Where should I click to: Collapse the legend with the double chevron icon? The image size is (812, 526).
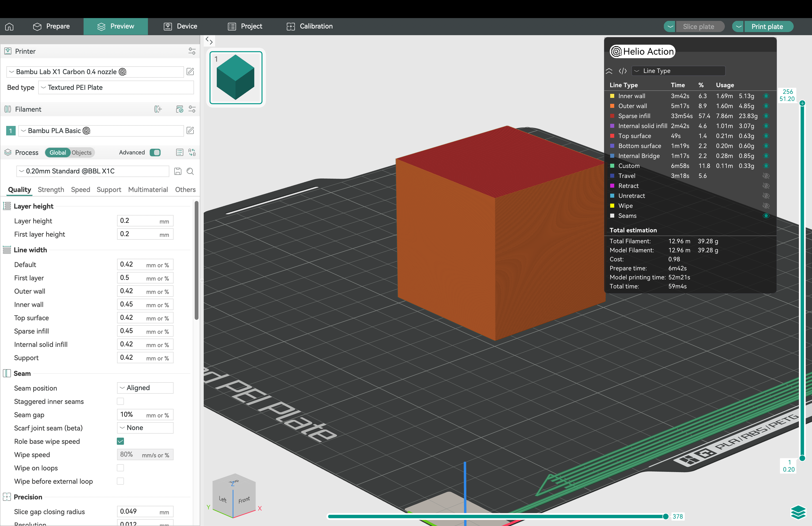pos(609,71)
